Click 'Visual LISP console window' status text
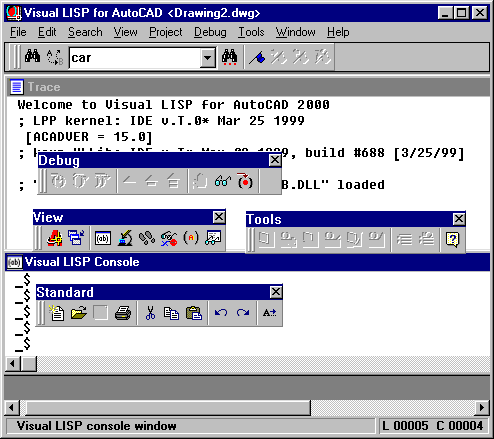The image size is (494, 439). coord(97,426)
